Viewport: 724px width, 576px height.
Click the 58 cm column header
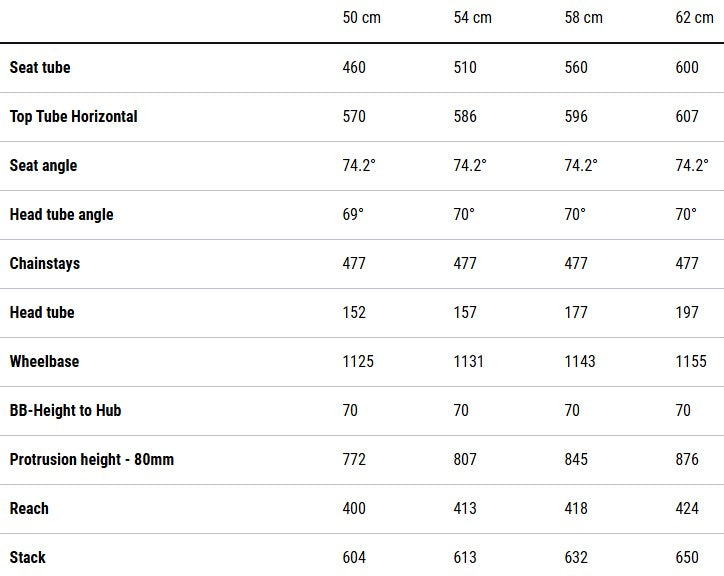pos(583,18)
